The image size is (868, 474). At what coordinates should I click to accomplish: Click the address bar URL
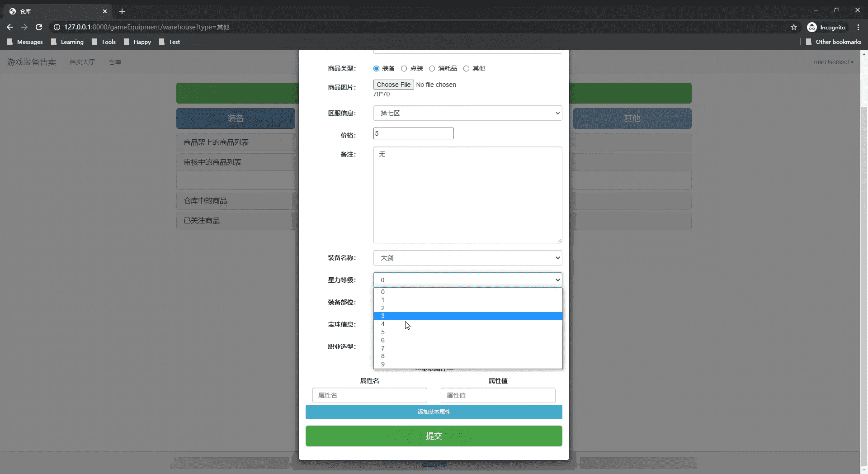tap(147, 27)
